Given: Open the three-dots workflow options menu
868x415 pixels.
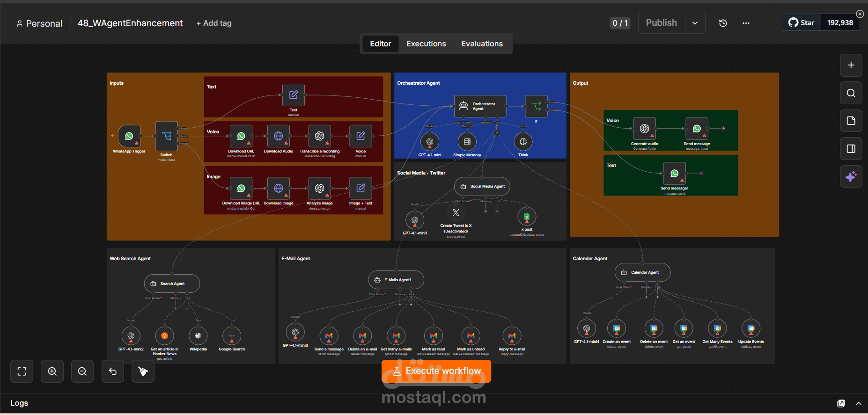Looking at the screenshot, I should coord(746,23).
